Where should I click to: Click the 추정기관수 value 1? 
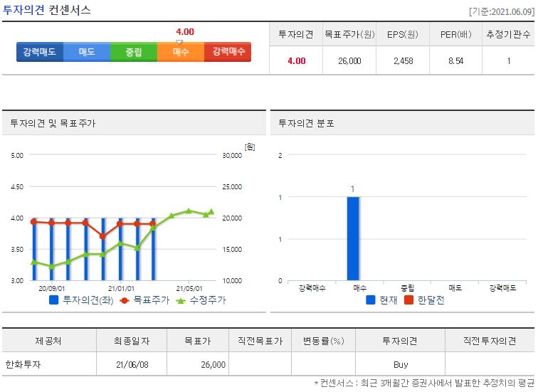coord(509,61)
